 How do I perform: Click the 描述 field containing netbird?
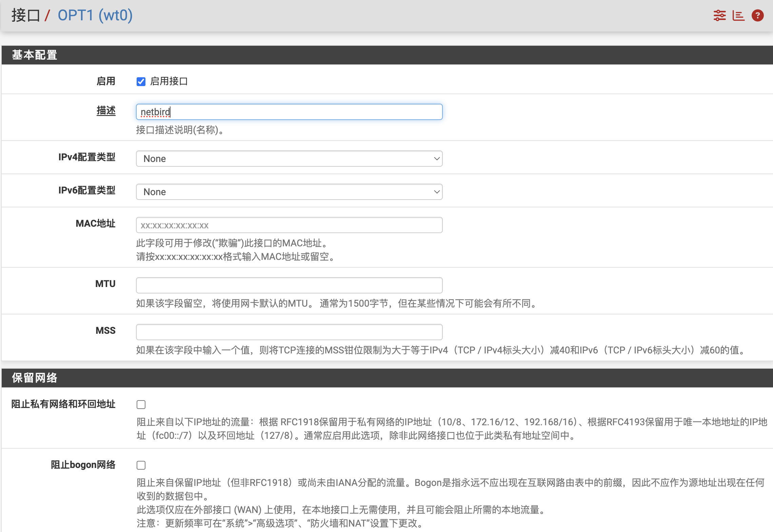(289, 112)
